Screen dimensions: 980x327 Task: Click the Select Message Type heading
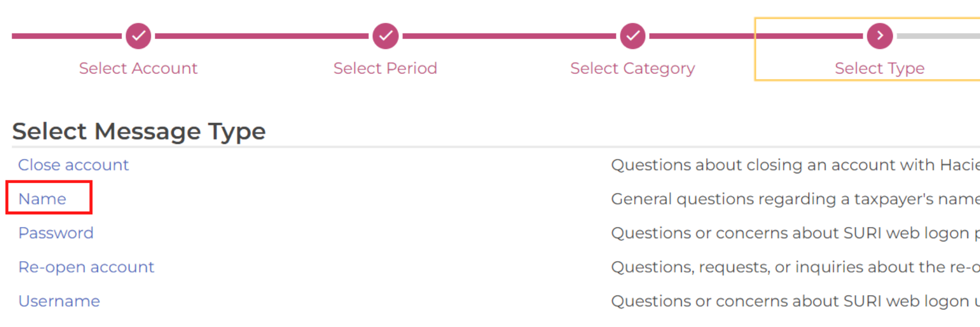click(x=139, y=131)
